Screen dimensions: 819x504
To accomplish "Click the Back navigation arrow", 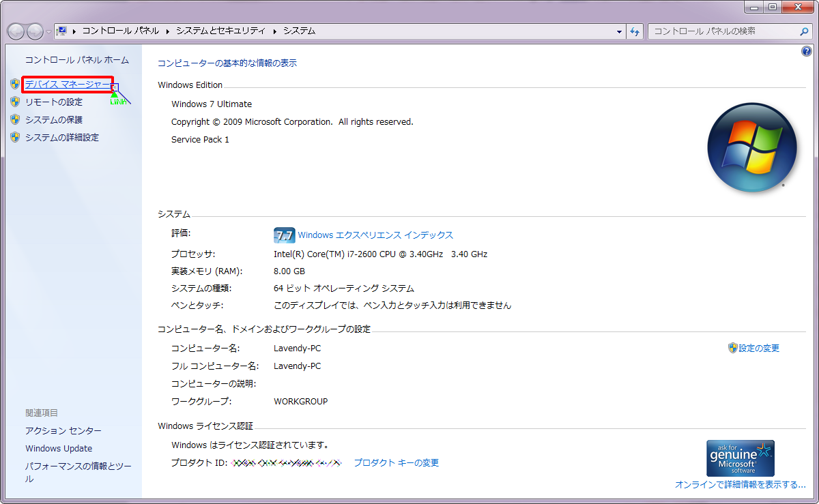I will click(x=16, y=31).
